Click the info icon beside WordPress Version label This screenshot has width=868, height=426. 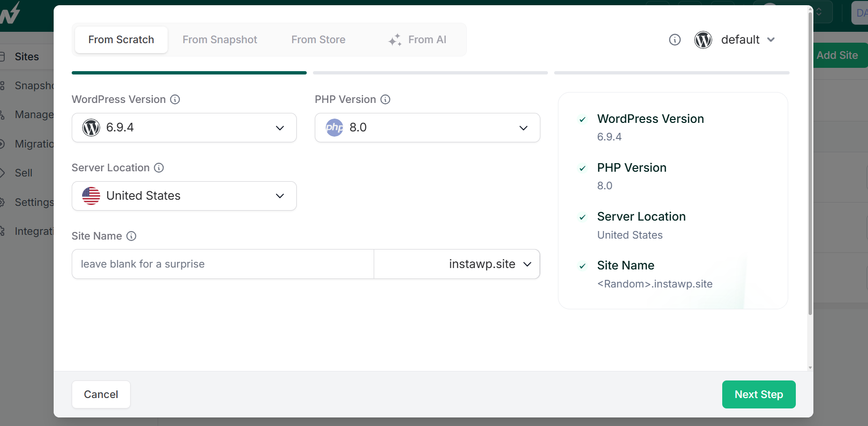175,100
